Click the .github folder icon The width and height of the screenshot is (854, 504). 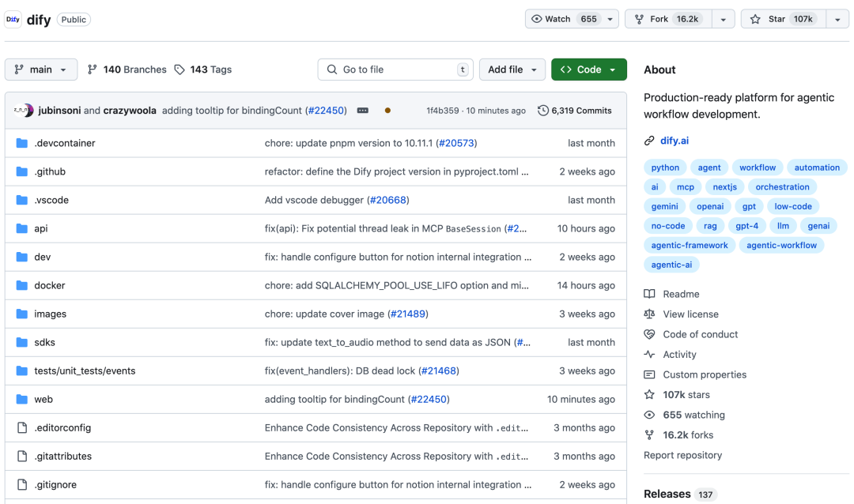point(22,171)
